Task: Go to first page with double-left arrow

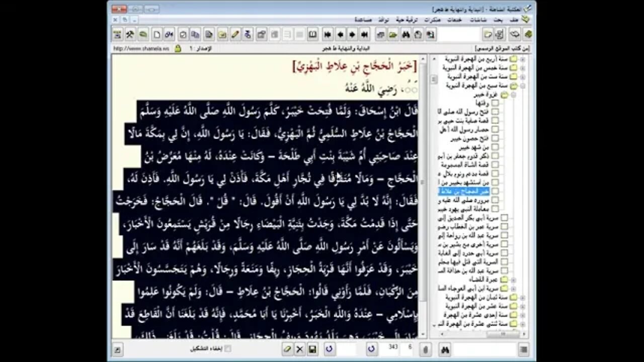Action: [x=327, y=34]
